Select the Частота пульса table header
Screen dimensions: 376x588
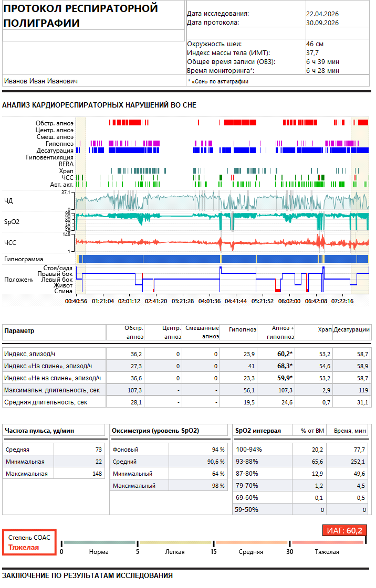pyautogui.click(x=39, y=431)
